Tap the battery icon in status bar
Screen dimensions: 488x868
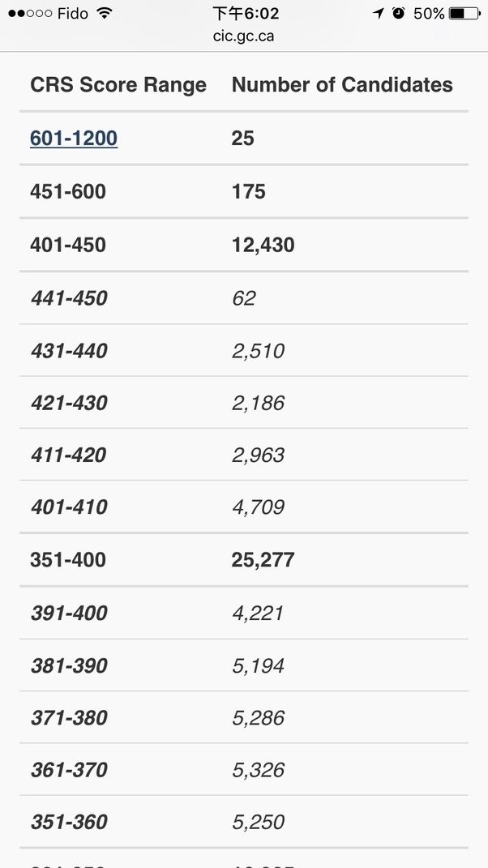click(x=464, y=13)
